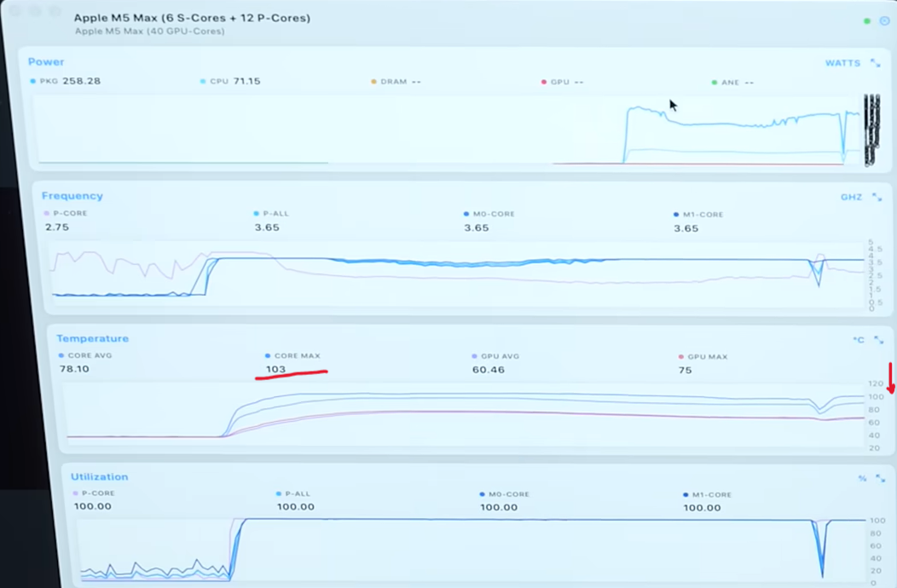
Task: Click the Utilization history graph
Action: tap(472, 551)
